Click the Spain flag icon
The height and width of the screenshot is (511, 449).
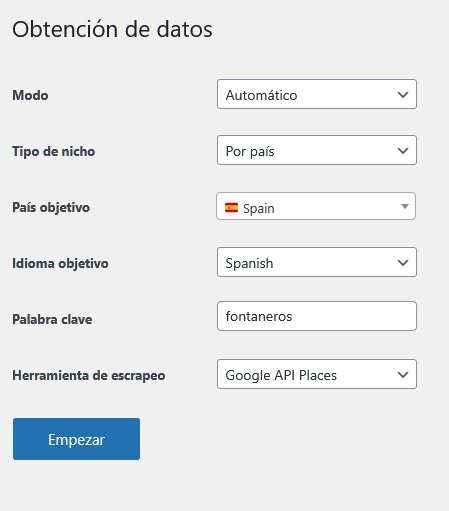click(231, 208)
